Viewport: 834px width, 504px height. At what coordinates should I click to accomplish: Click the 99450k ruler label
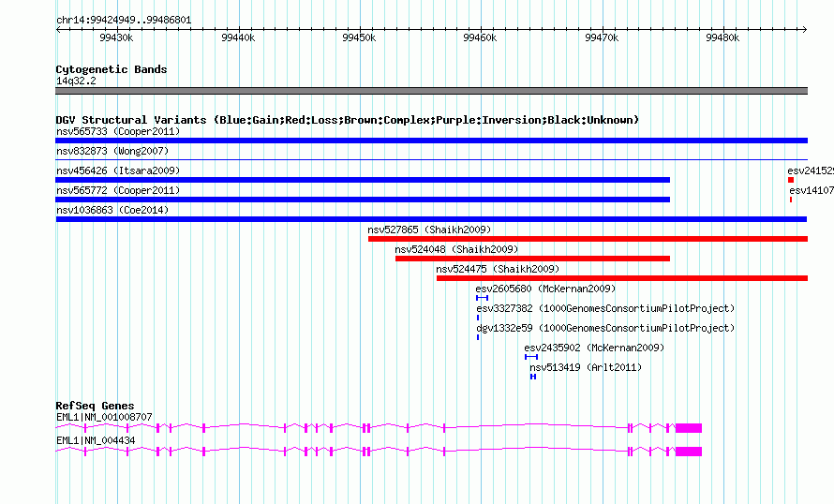coord(359,37)
